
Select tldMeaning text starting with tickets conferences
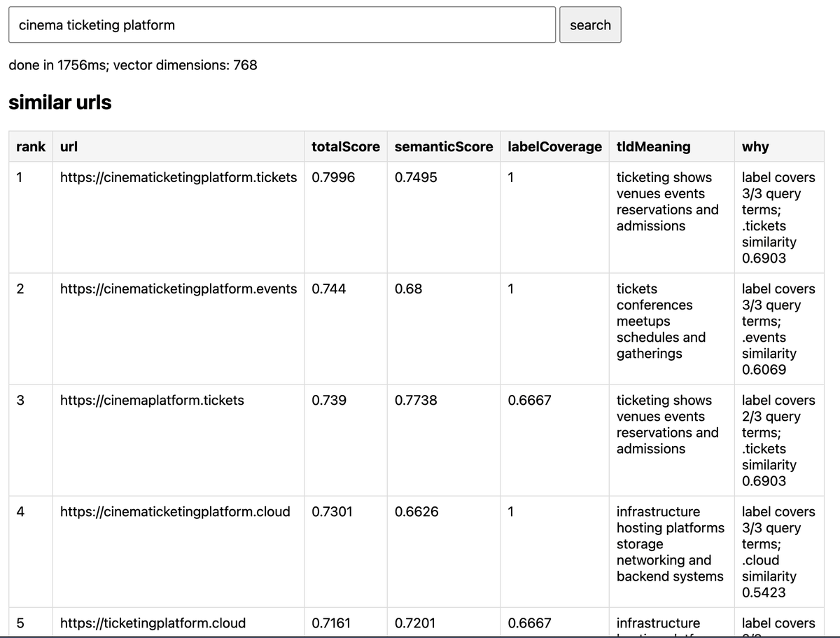pos(661,321)
